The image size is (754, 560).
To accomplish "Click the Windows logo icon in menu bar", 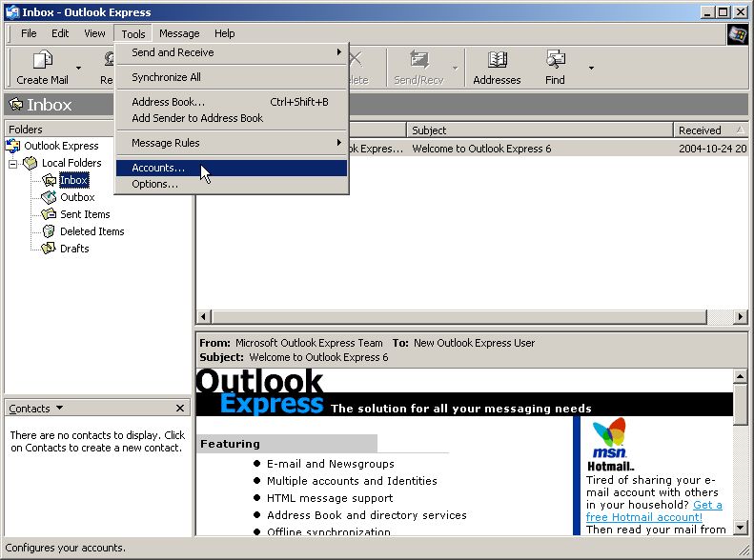I will [737, 34].
